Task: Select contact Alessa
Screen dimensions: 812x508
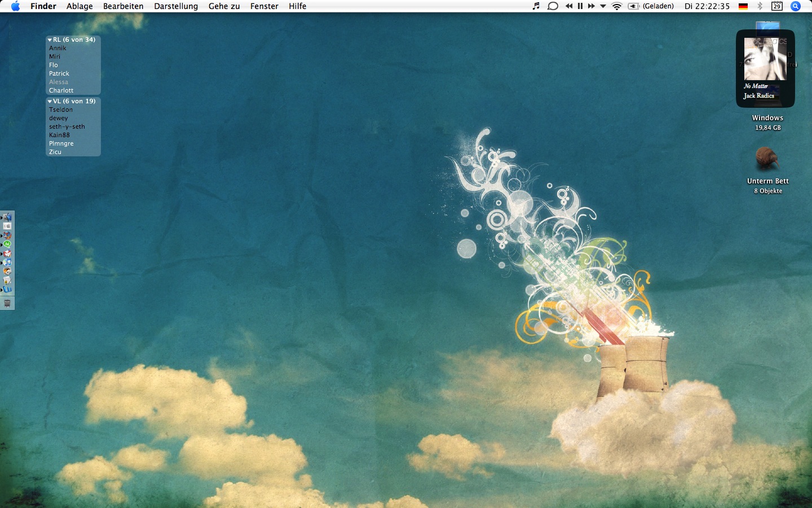Action: [x=59, y=82]
